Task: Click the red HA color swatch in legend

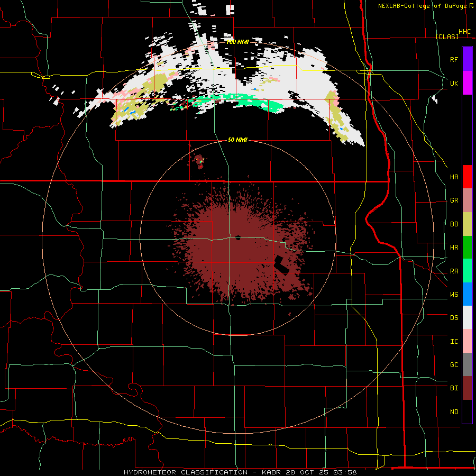Action: 467,177
